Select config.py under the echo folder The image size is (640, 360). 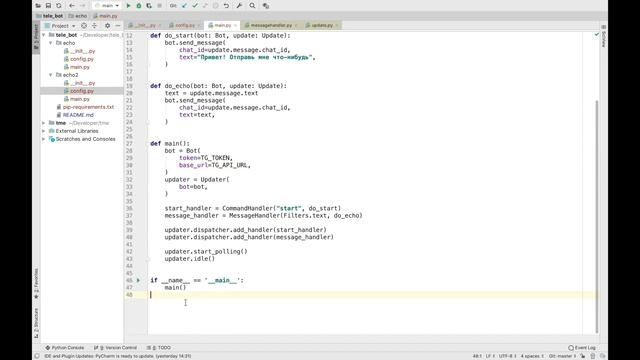(82, 59)
